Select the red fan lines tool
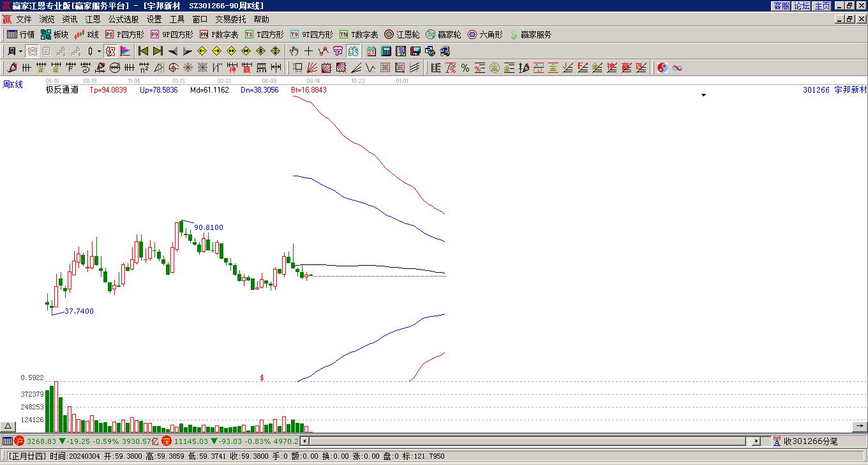868x465 pixels. [x=312, y=68]
